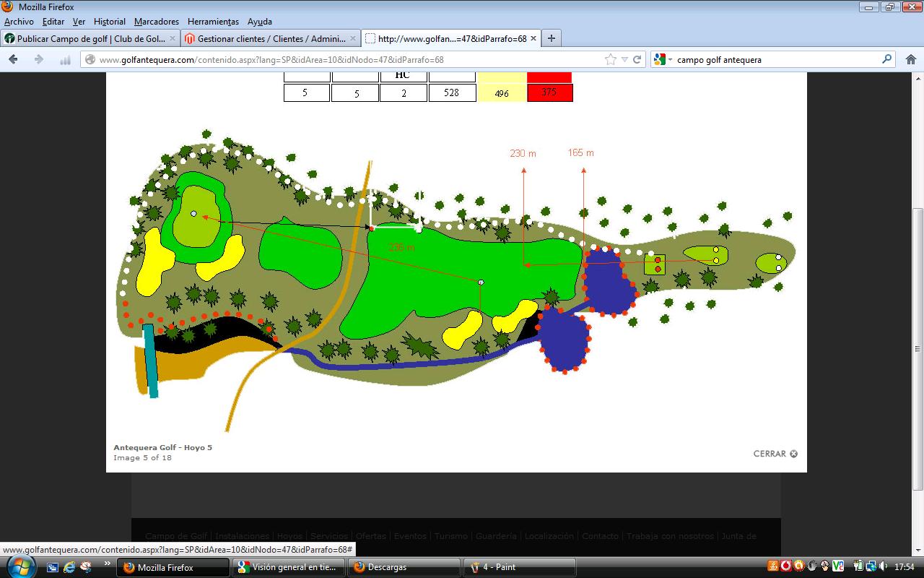The width and height of the screenshot is (924, 578).
Task: Click CERRAR to close the image viewer
Action: [775, 454]
